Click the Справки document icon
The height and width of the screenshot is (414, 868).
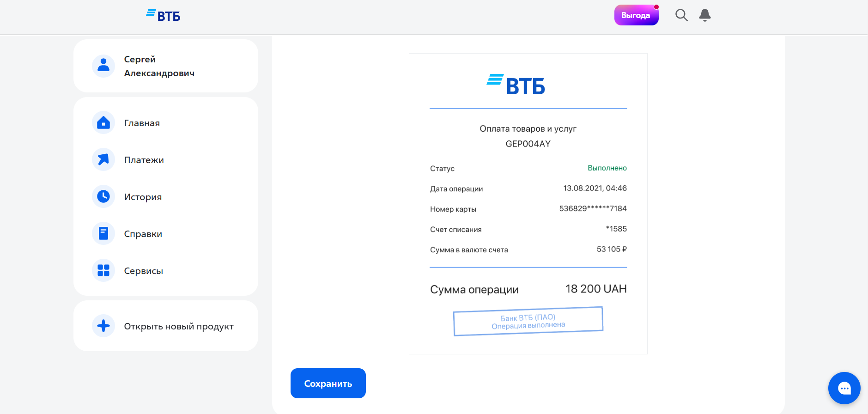coord(103,234)
